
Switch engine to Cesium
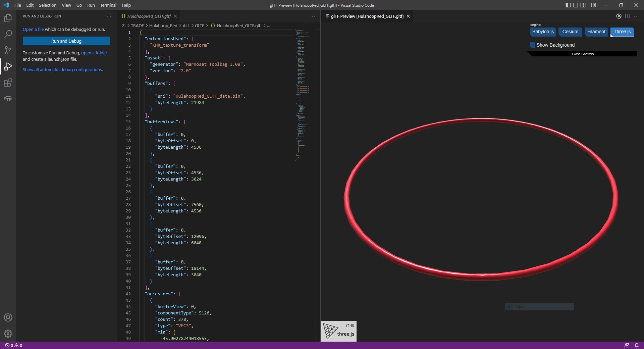pos(570,32)
